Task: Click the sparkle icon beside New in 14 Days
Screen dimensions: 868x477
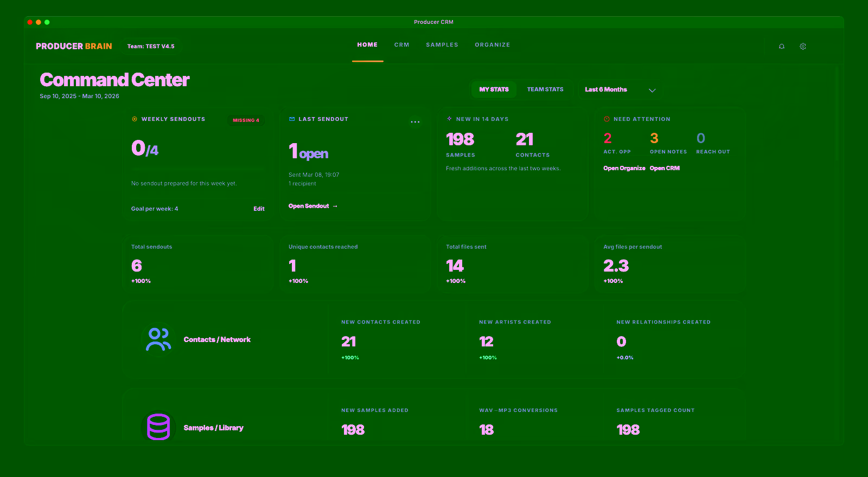Action: click(x=449, y=119)
